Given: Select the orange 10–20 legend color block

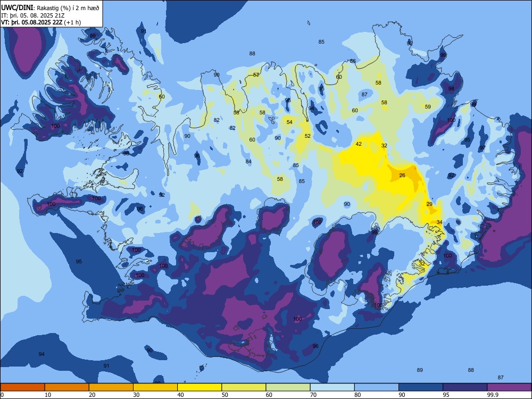Looking at the screenshot, I should click(x=67, y=387).
